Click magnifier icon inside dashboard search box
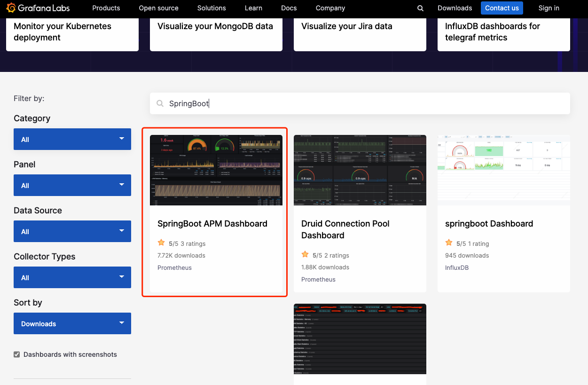The image size is (588, 385). (x=160, y=103)
